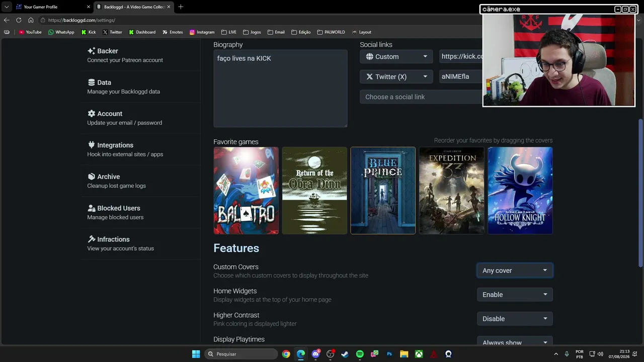Click the Twitter username field 'aNIMEfla'

(x=461, y=76)
